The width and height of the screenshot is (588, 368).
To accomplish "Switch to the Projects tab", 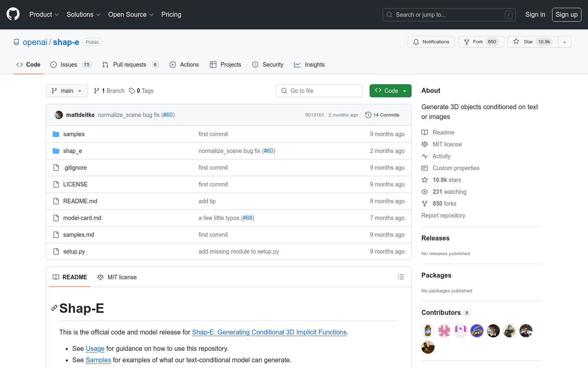I will (225, 65).
